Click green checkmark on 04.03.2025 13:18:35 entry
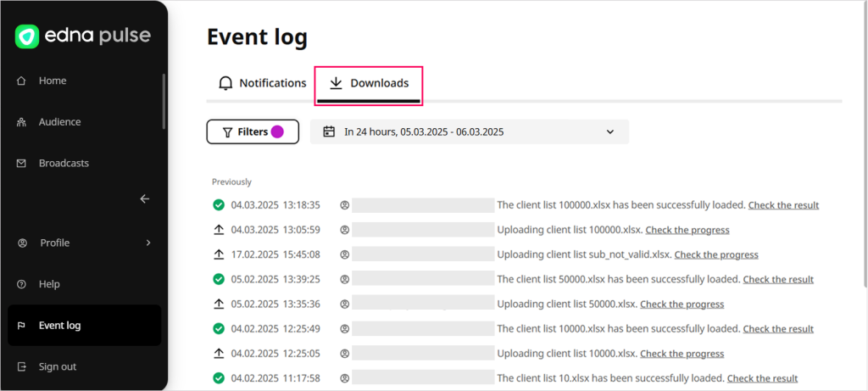This screenshot has height=391, width=868. point(219,205)
